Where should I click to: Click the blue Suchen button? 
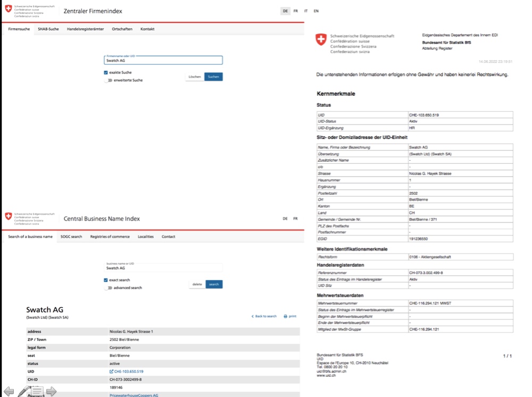(213, 77)
